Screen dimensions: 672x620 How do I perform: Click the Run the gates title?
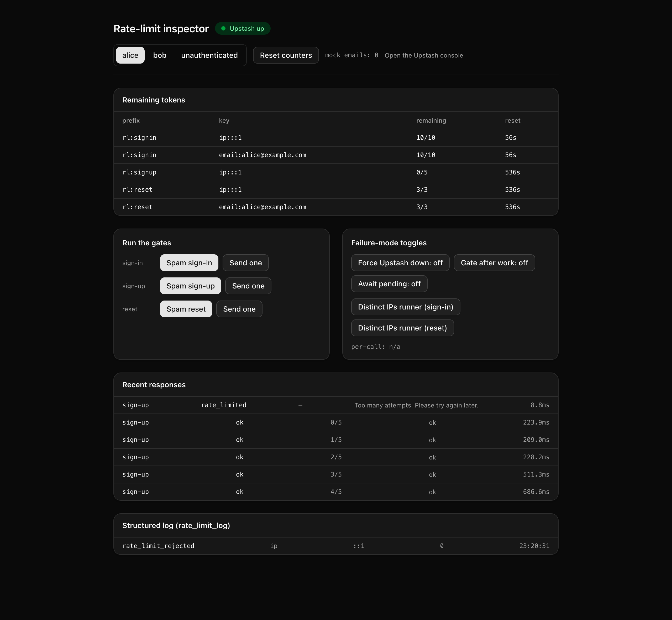146,243
